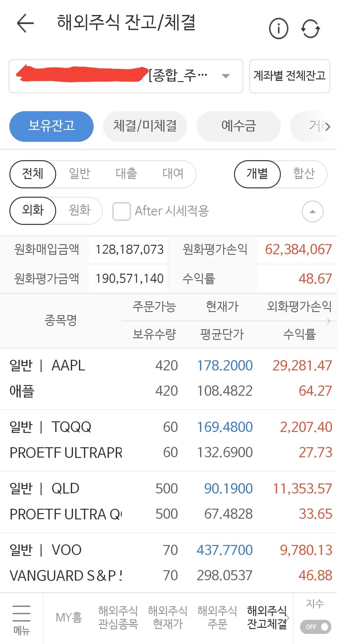Refresh balances with the refresh icon
The width and height of the screenshot is (337, 644).
point(310,28)
